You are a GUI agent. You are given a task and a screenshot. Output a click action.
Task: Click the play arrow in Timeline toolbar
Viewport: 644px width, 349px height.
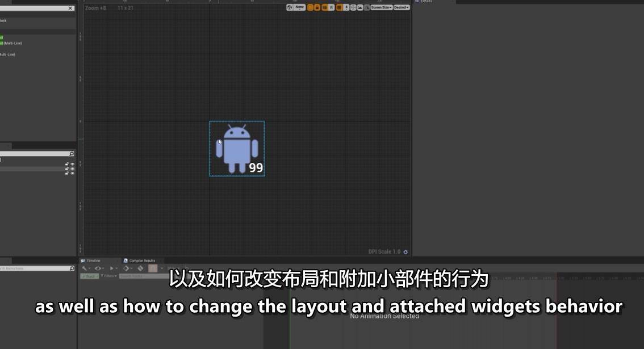point(112,268)
